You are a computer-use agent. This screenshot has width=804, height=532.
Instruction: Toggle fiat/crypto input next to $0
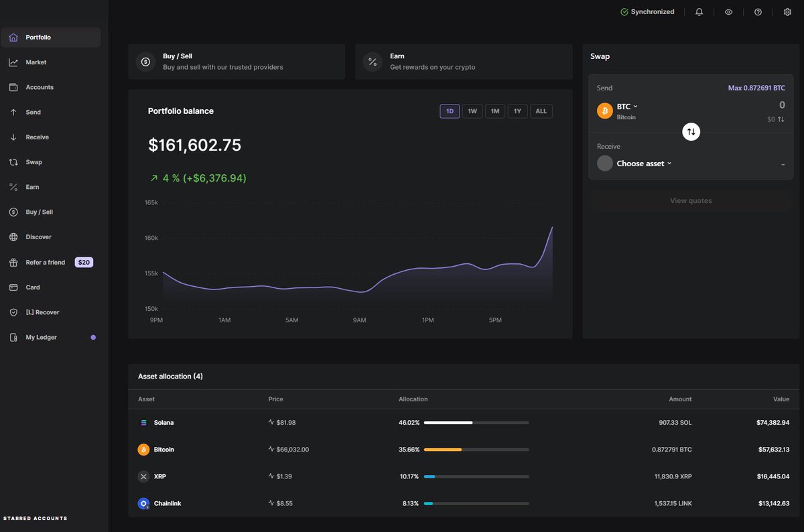(x=781, y=119)
